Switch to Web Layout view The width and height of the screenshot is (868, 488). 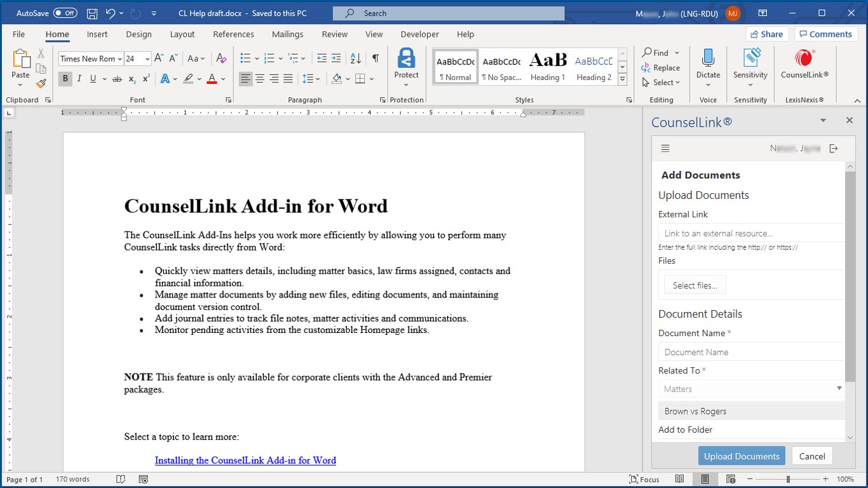click(x=731, y=479)
